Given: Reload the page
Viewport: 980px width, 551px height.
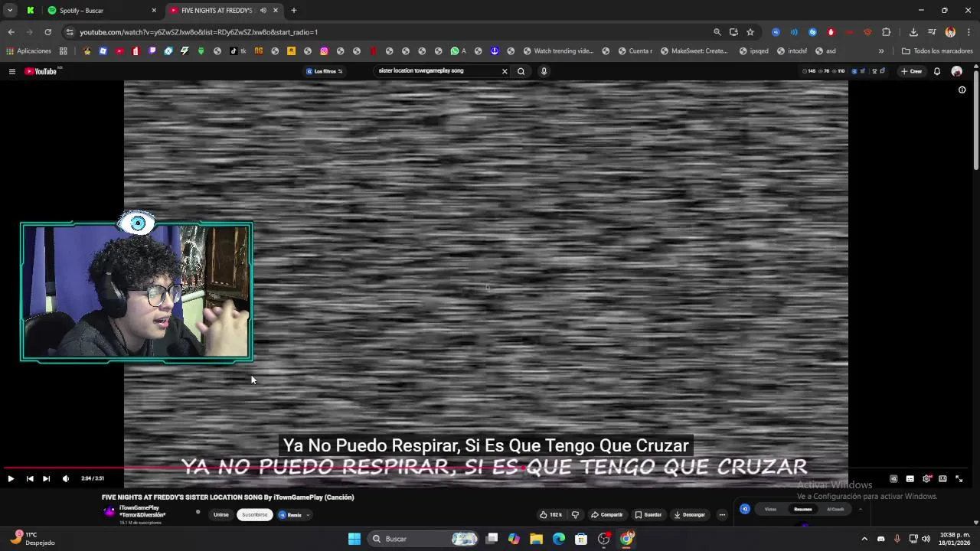Looking at the screenshot, I should (x=47, y=32).
